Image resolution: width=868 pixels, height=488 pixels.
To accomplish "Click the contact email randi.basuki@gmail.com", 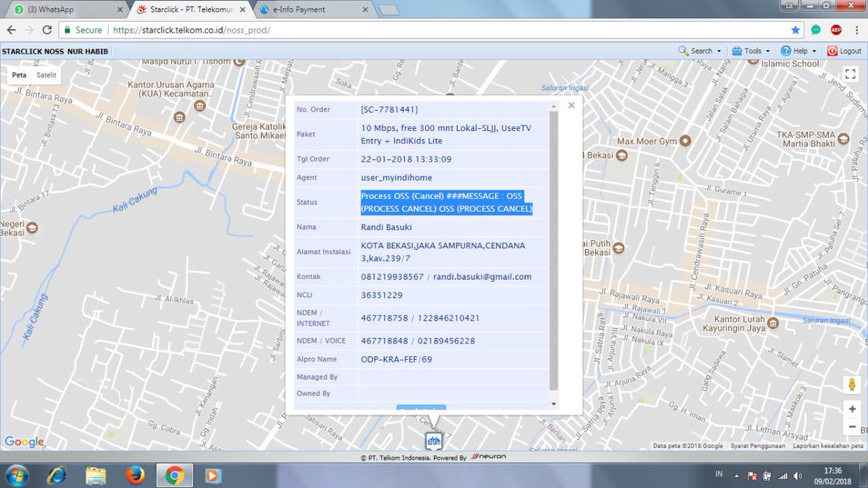I will (482, 277).
